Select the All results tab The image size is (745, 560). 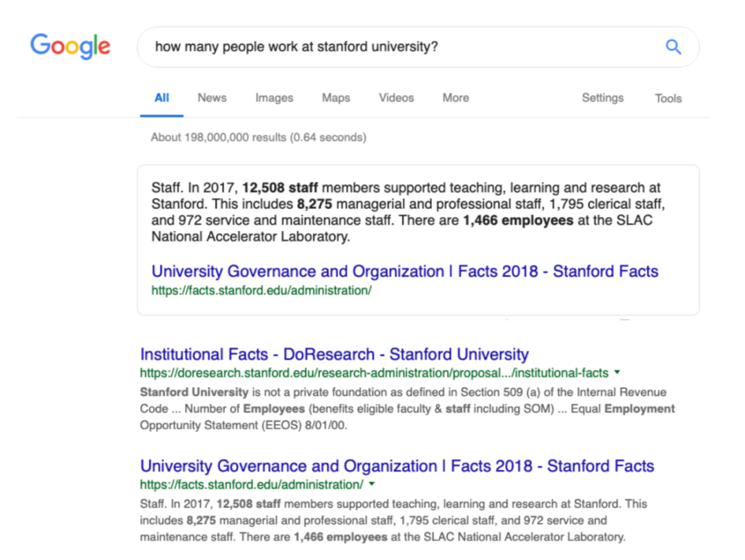pyautogui.click(x=162, y=98)
